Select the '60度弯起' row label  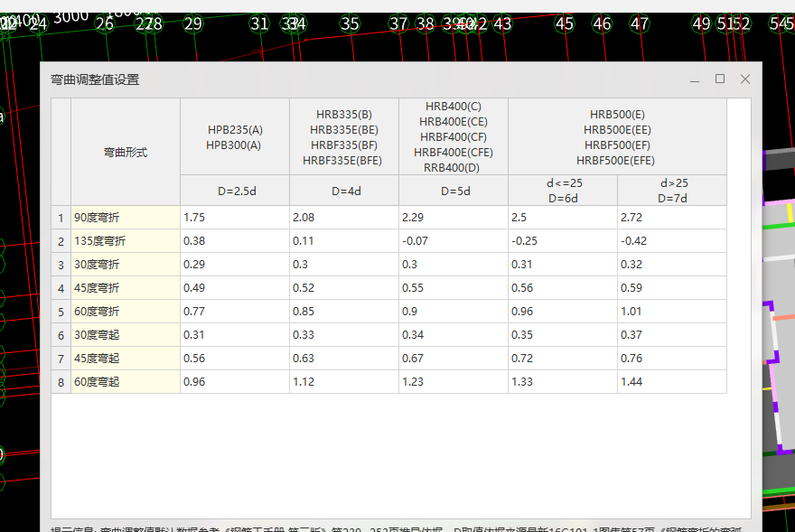(126, 382)
